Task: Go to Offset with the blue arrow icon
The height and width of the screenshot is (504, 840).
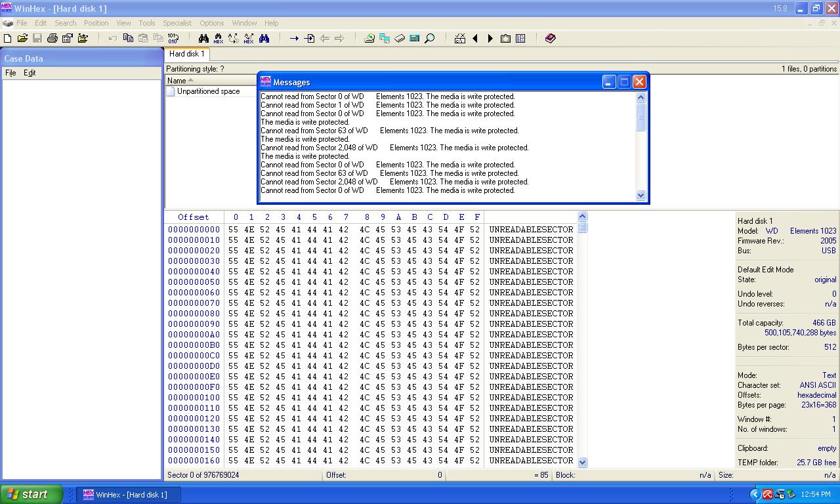Action: pyautogui.click(x=294, y=39)
